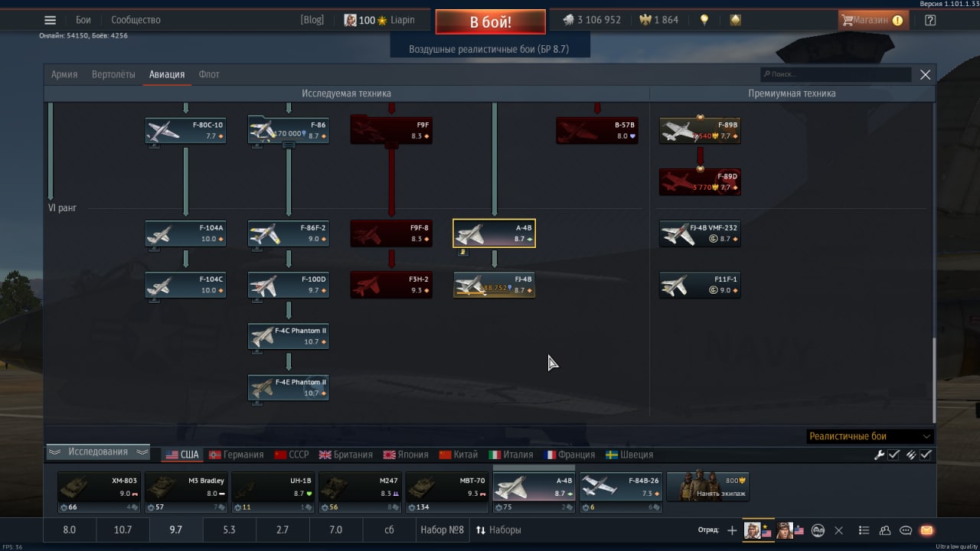This screenshot has width=980, height=551.
Task: Select the F-100D aircraft card
Action: pos(289,285)
